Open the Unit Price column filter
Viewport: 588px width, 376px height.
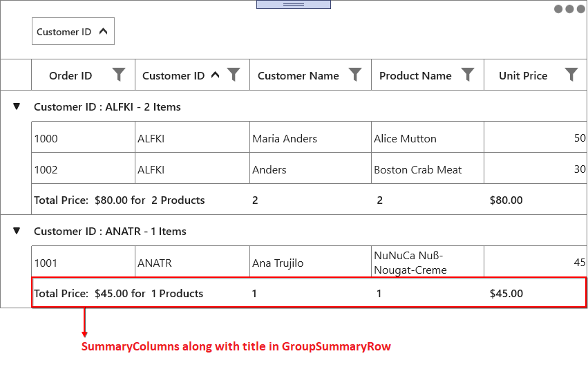click(x=571, y=74)
